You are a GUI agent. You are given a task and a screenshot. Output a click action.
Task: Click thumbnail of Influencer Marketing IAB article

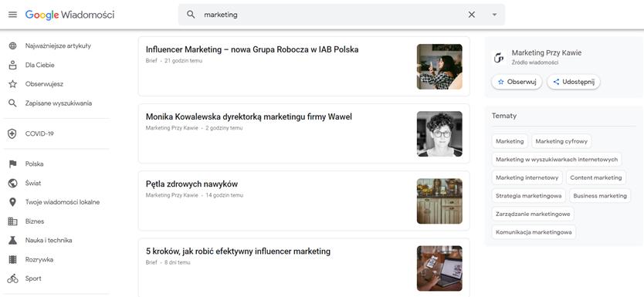click(439, 67)
